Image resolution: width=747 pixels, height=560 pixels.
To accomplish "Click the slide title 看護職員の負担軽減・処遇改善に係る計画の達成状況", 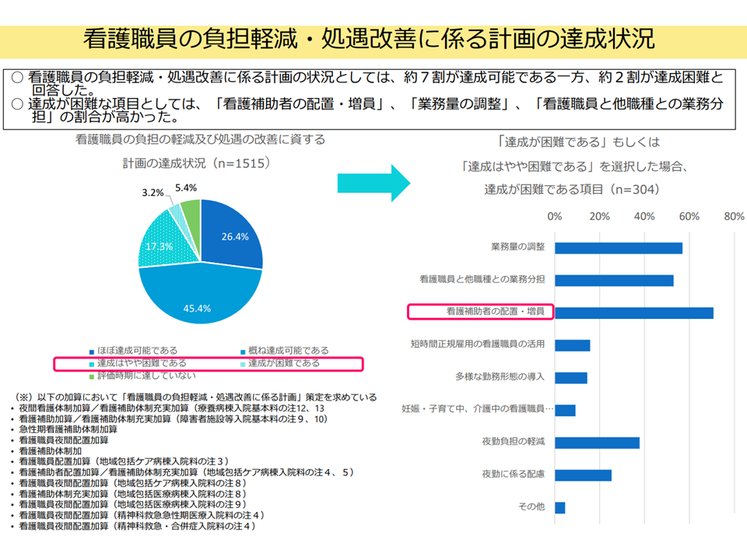I will click(x=369, y=40).
